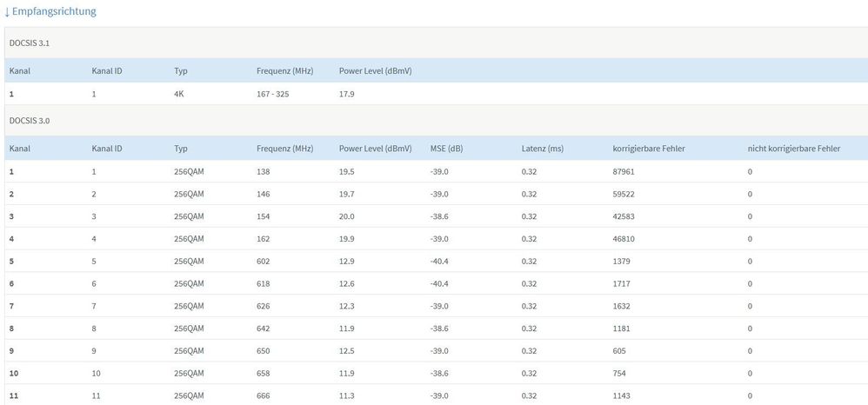Click correctable errors value 1143
The image size is (868, 405).
coord(622,395)
